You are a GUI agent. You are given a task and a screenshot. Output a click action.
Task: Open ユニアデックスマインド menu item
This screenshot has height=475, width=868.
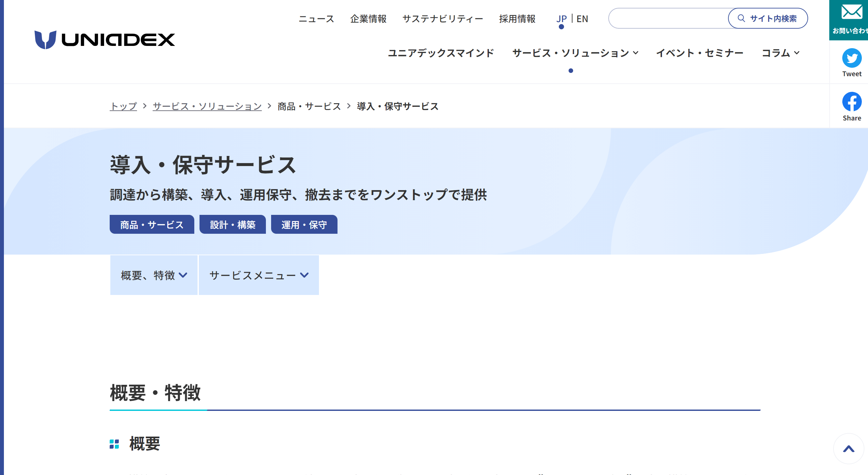coord(441,53)
